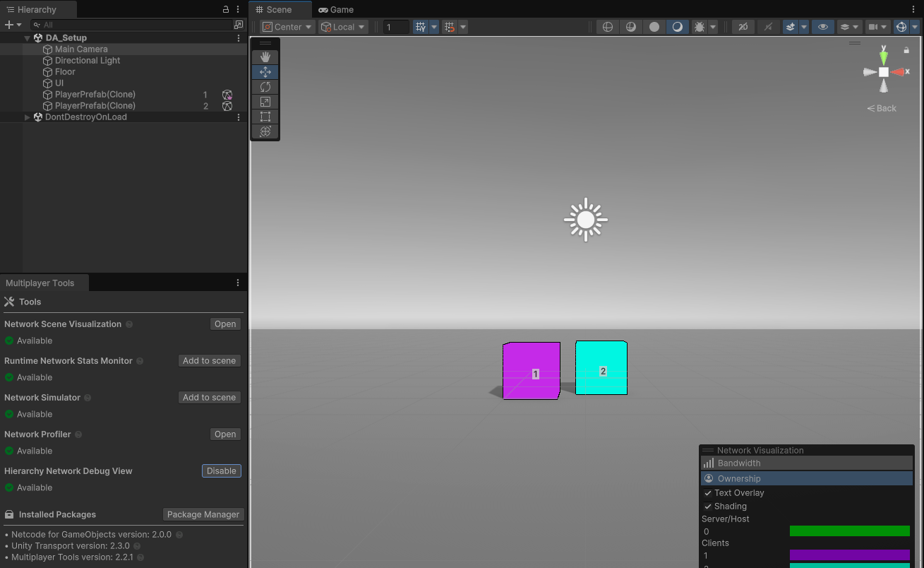Click network icon of PlayerPrefab(Clone) owner 2
This screenshot has width=924, height=568.
coord(227,106)
